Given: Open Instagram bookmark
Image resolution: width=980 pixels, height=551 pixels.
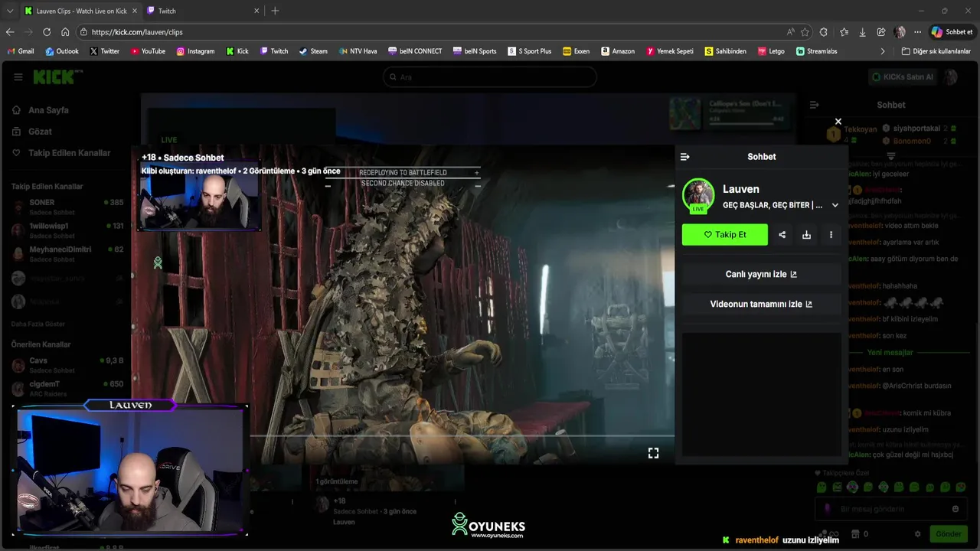Looking at the screenshot, I should [x=195, y=51].
